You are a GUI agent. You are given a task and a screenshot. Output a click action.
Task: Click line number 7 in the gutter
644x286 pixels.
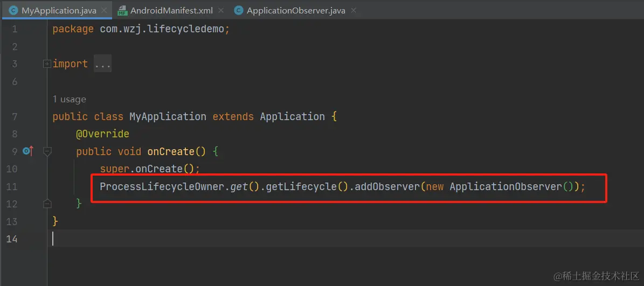point(15,116)
